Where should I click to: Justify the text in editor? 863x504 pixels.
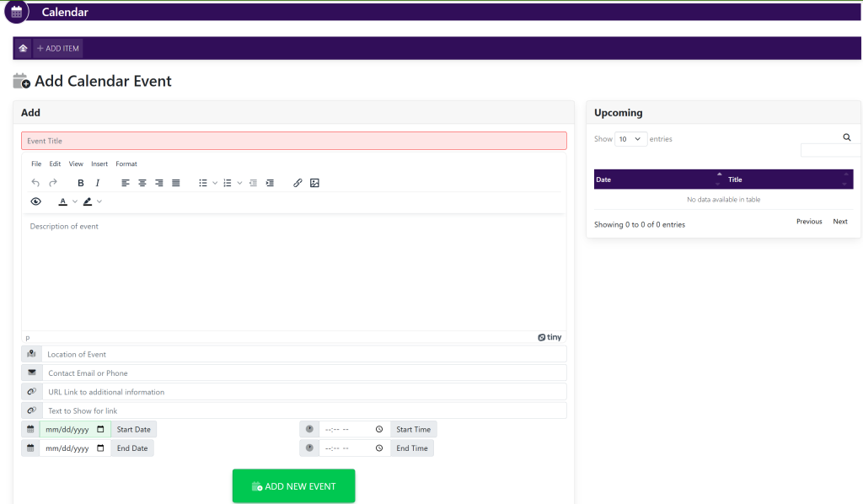coord(176,183)
